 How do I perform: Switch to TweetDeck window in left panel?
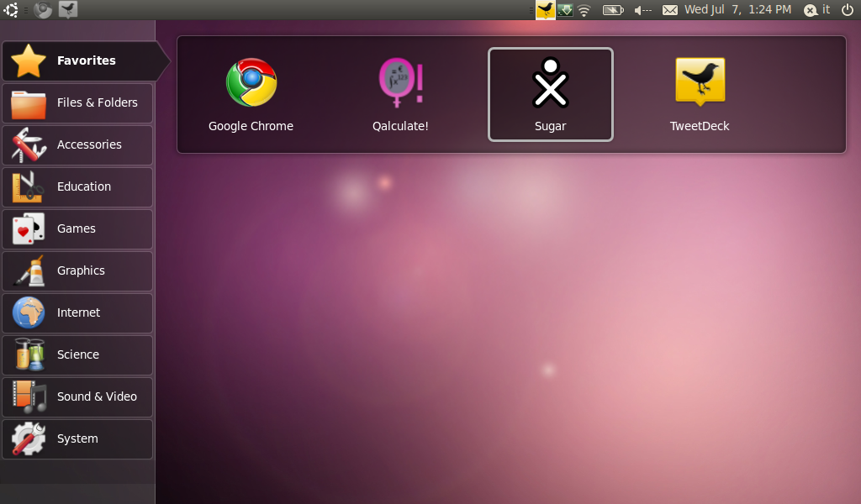(68, 9)
